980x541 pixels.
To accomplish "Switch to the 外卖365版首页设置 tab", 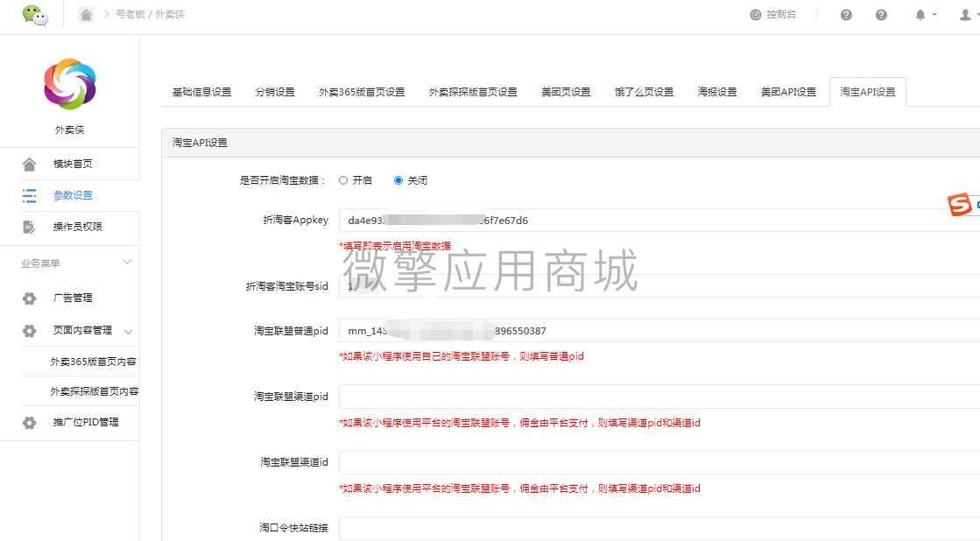I will [x=362, y=92].
